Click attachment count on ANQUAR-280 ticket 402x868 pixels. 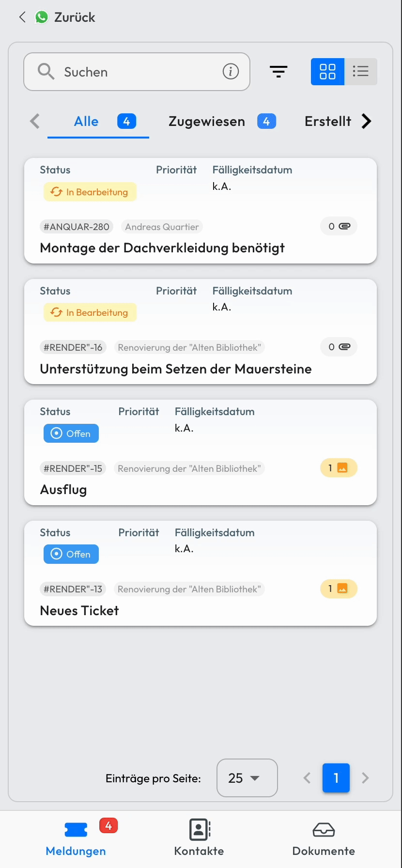pos(339,226)
